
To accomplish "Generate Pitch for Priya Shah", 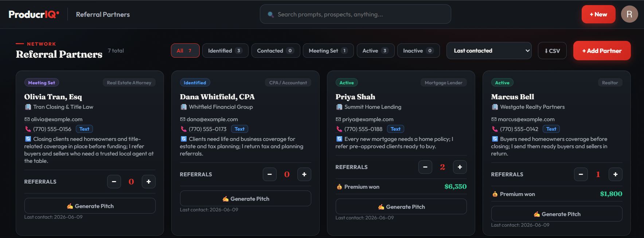I will tap(401, 207).
